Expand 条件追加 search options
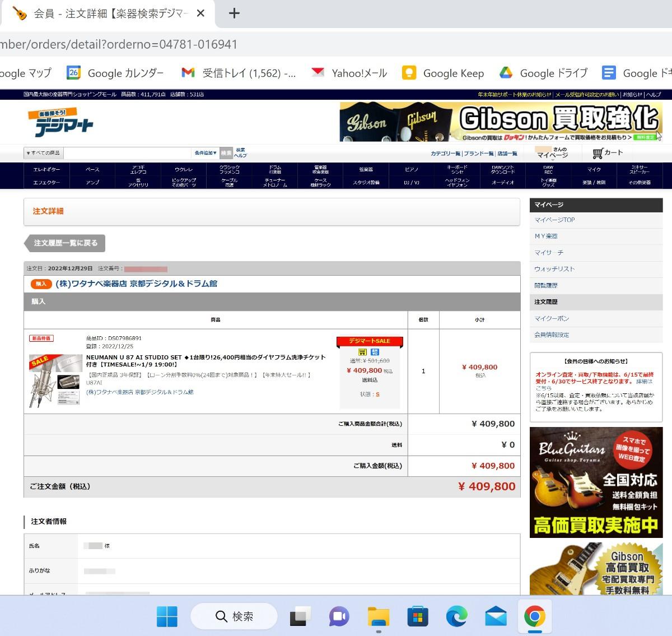Image resolution: width=672 pixels, height=636 pixels. (206, 153)
